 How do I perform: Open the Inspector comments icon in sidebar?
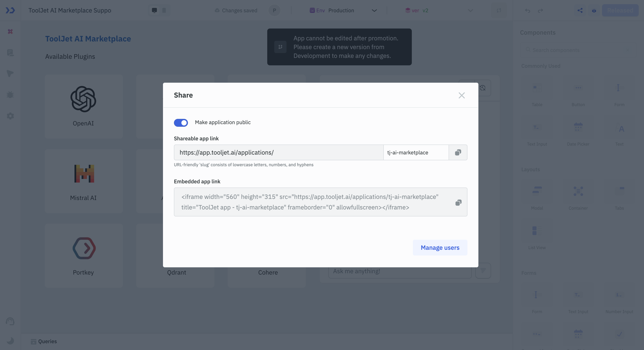[x=11, y=73]
